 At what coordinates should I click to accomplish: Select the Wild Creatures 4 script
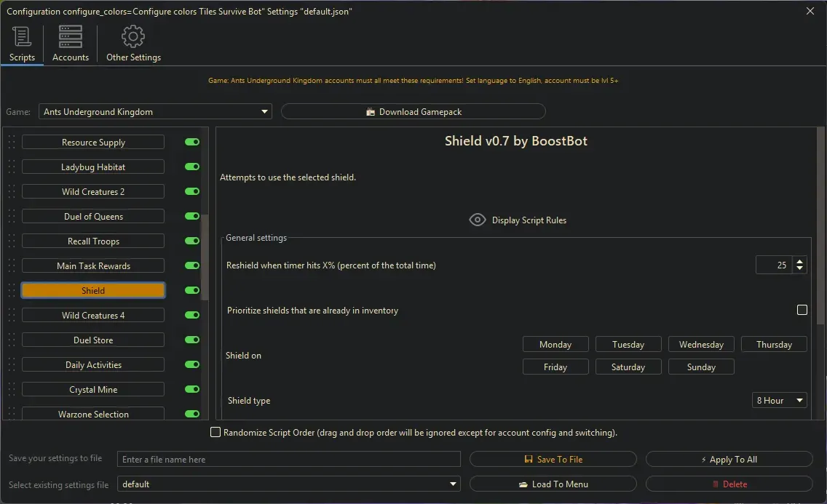point(93,316)
